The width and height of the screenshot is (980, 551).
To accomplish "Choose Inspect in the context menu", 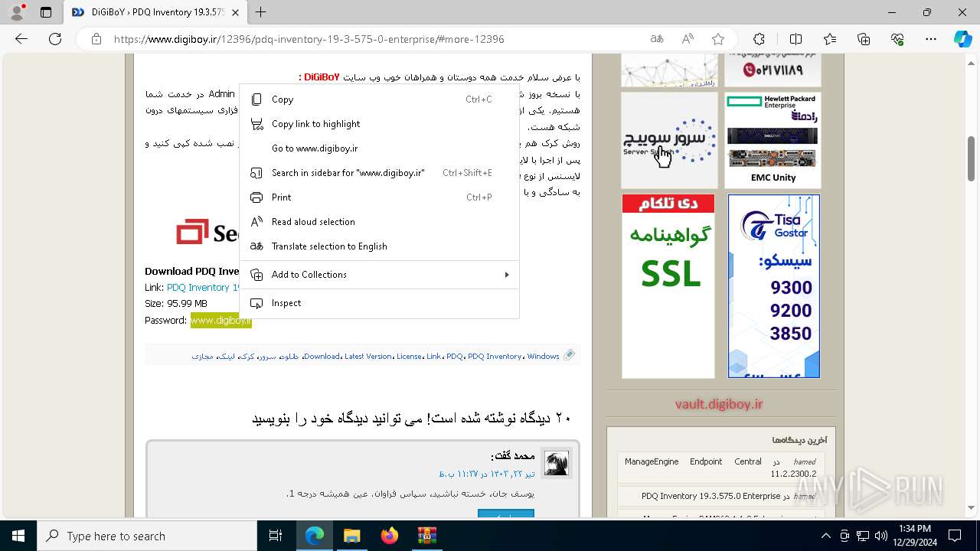I will [379, 303].
